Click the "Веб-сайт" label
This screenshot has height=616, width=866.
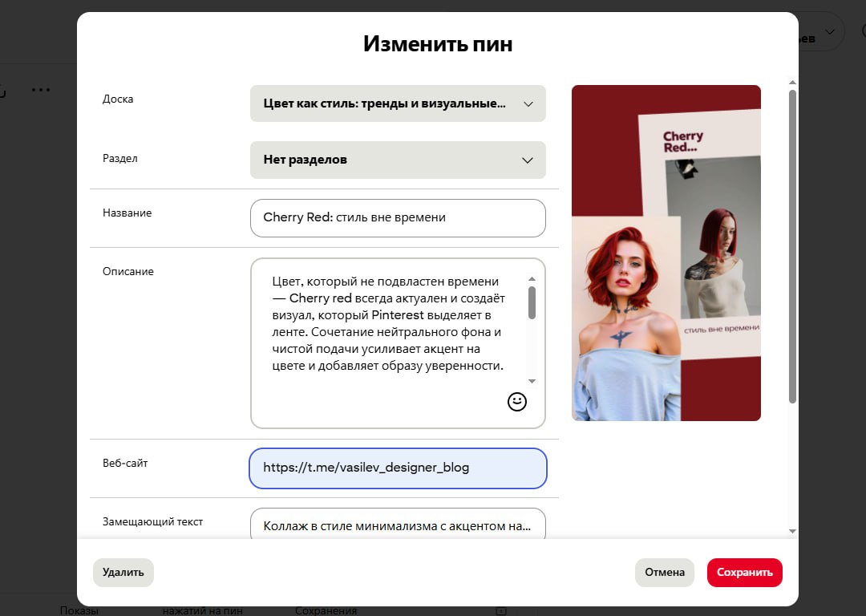[x=125, y=463]
